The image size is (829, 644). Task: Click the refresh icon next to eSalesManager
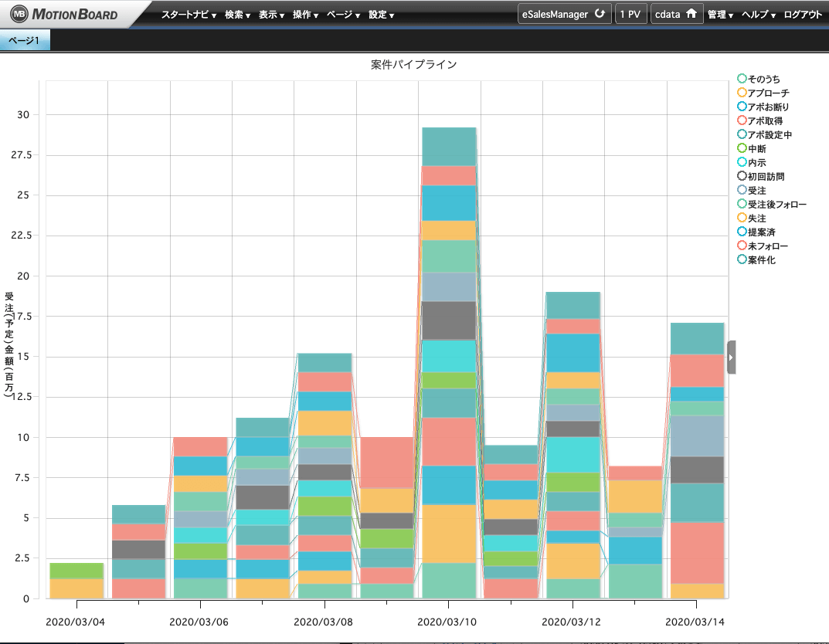coord(600,14)
